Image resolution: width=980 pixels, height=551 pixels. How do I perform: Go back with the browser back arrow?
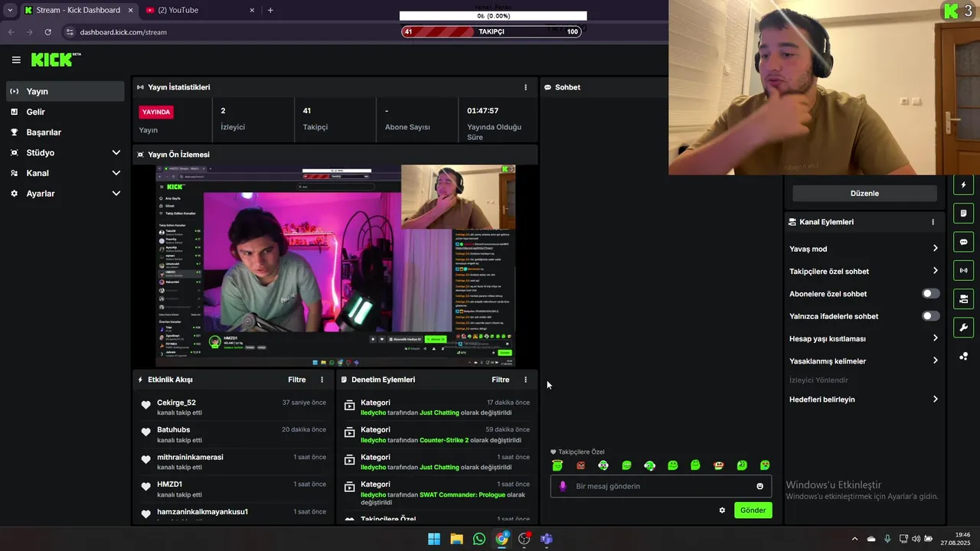pos(11,32)
